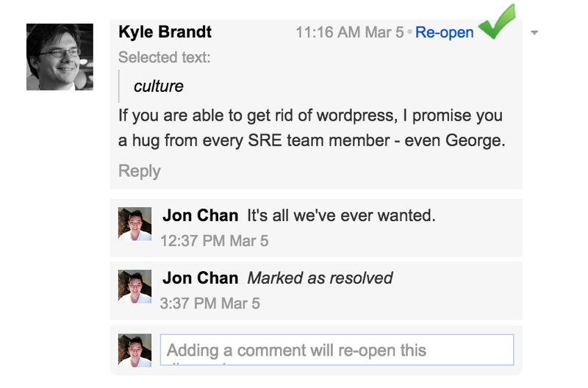Click the green resolved checkmark icon

(x=498, y=22)
